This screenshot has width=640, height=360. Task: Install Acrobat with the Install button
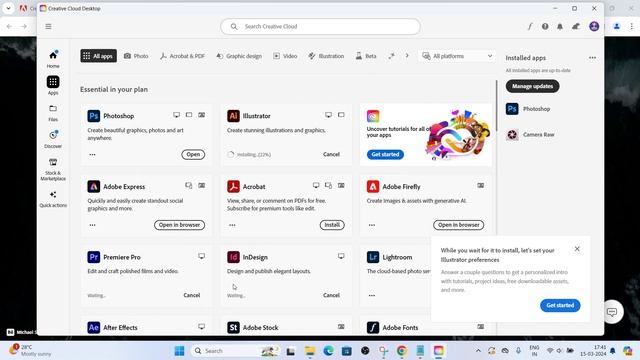[332, 225]
